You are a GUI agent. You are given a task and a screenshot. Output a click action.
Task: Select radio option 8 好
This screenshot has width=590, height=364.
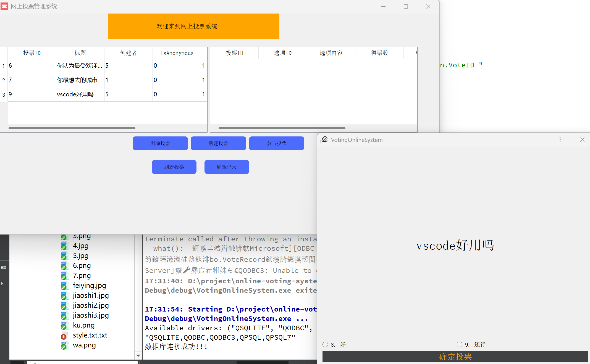[x=325, y=344]
